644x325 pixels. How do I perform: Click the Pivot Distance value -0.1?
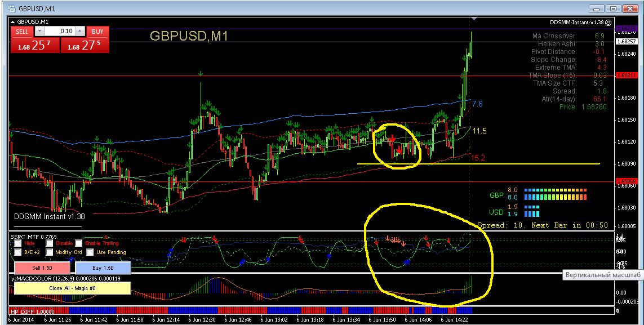(x=599, y=52)
